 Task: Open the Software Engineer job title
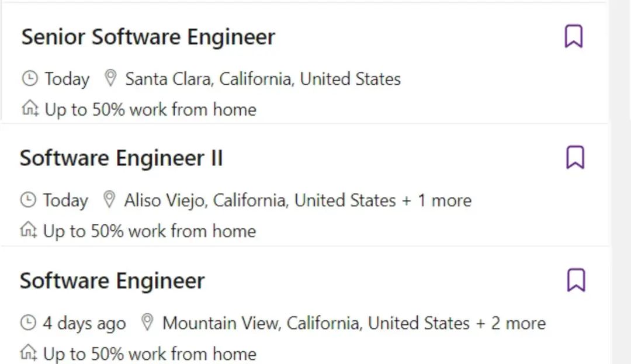pyautogui.click(x=112, y=281)
